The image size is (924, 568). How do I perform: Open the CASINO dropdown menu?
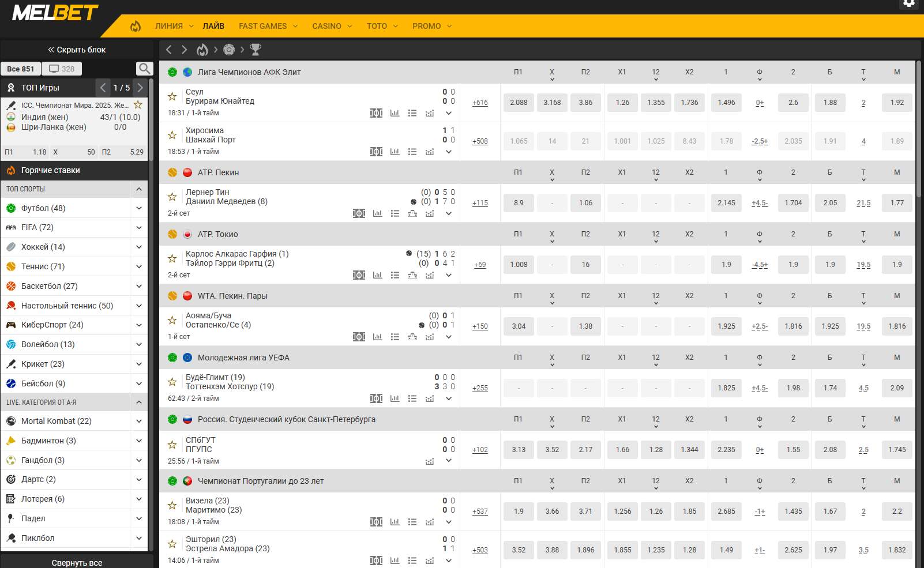coord(332,26)
